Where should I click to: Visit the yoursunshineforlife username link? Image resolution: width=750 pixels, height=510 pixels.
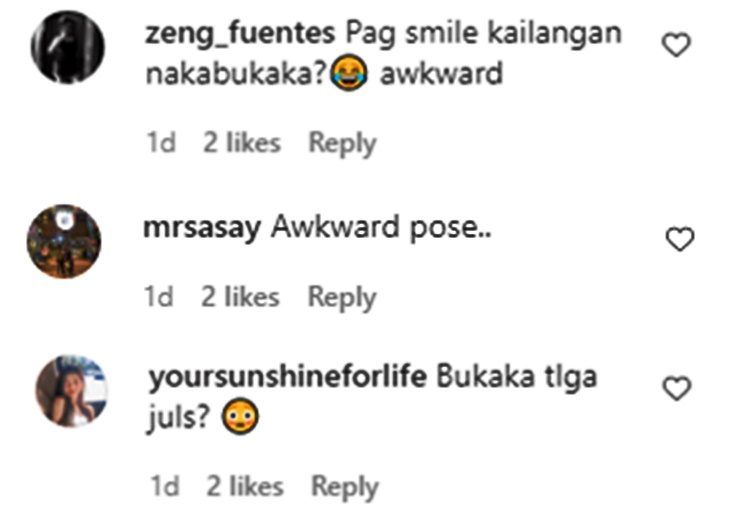287,377
